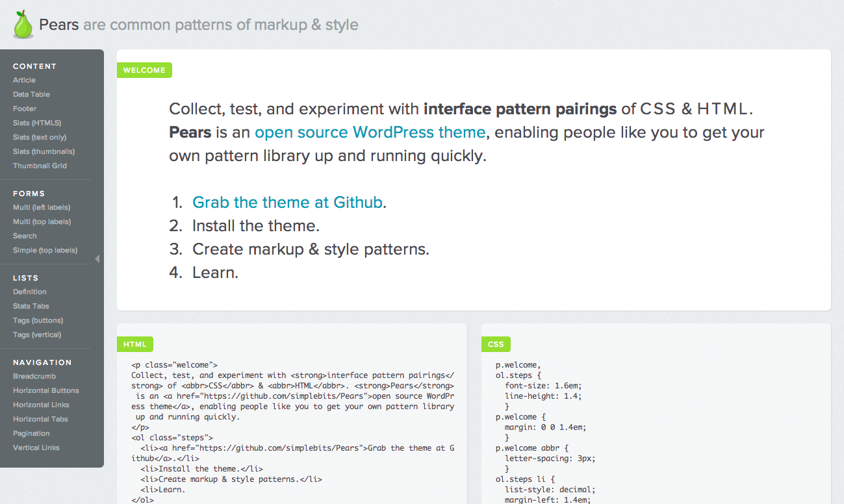Open the Definition list pattern
The width and height of the screenshot is (844, 504).
pos(30,292)
